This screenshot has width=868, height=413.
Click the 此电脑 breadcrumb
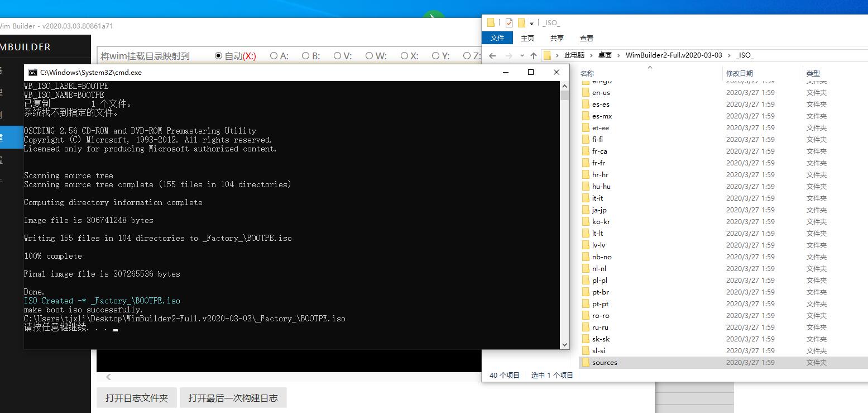pos(574,55)
